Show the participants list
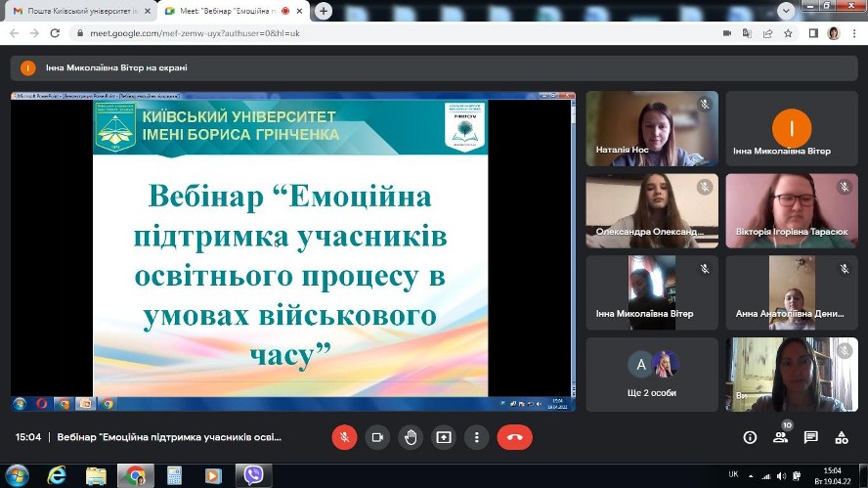868x488 pixels. point(781,437)
